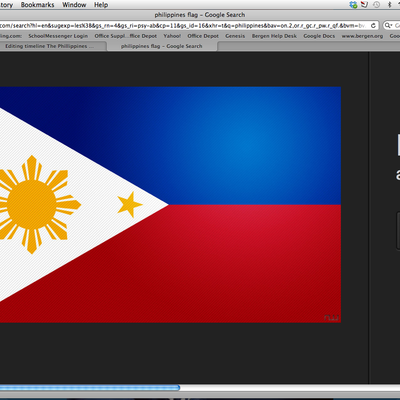The height and width of the screenshot is (400, 400).
Task: Open the Office Suppl...ffice Depot bookmark
Action: tap(126, 36)
